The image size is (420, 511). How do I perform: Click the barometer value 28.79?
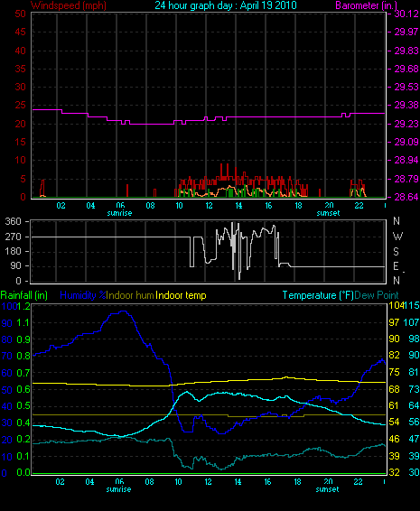coord(406,179)
